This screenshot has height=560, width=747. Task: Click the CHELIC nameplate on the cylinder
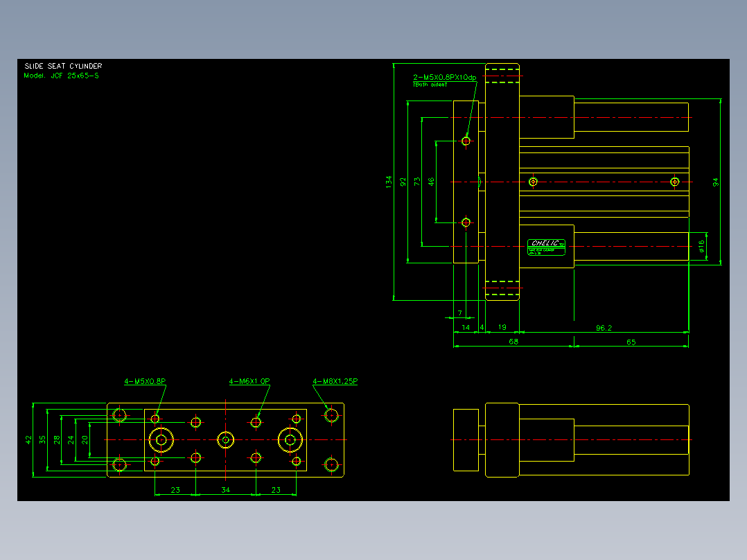547,247
